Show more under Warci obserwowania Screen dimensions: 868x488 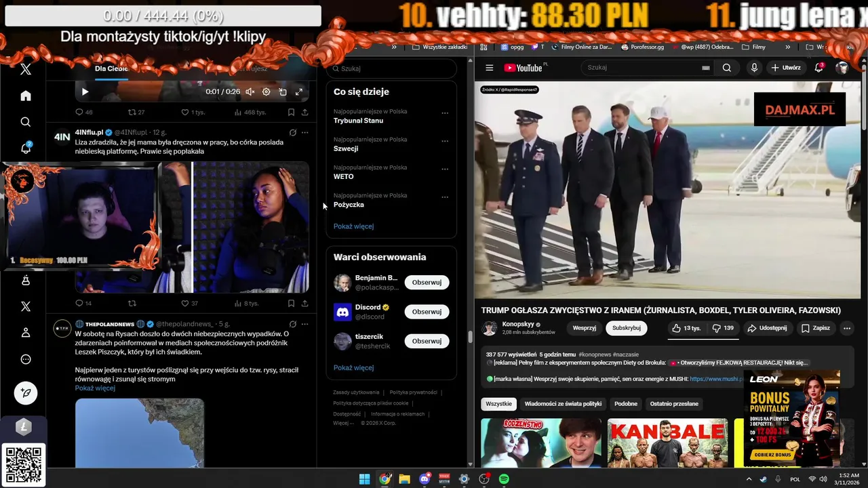[353, 367]
